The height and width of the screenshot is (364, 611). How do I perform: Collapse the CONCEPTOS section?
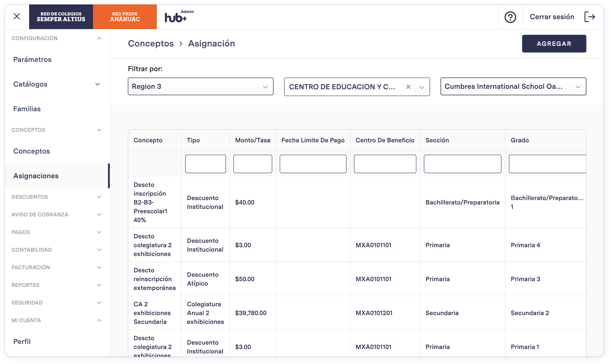(57, 130)
